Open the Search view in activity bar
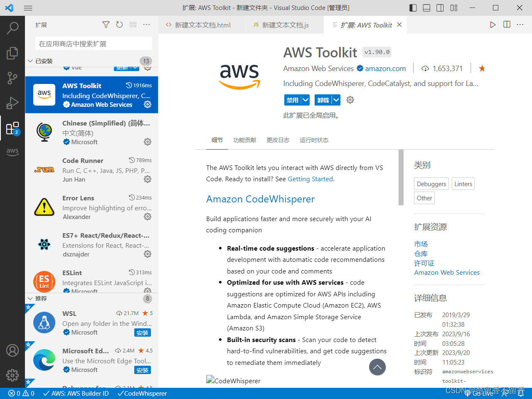This screenshot has height=399, width=532. pyautogui.click(x=12, y=28)
